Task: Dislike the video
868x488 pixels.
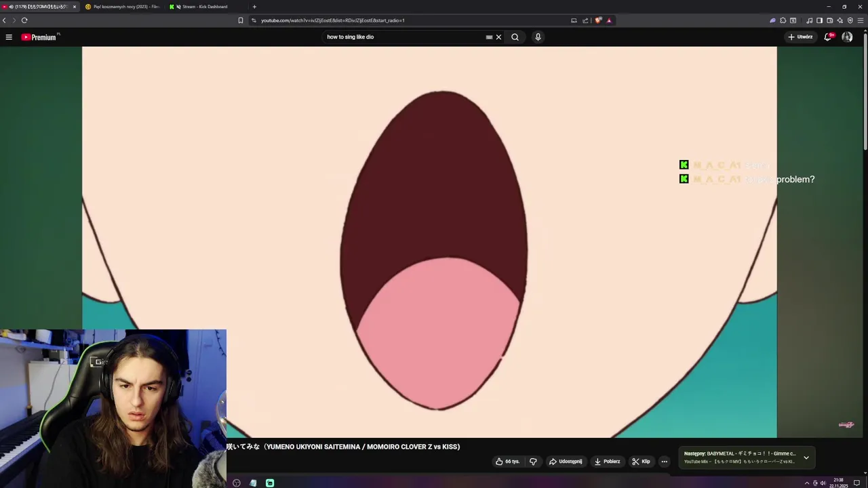Action: pyautogui.click(x=533, y=462)
